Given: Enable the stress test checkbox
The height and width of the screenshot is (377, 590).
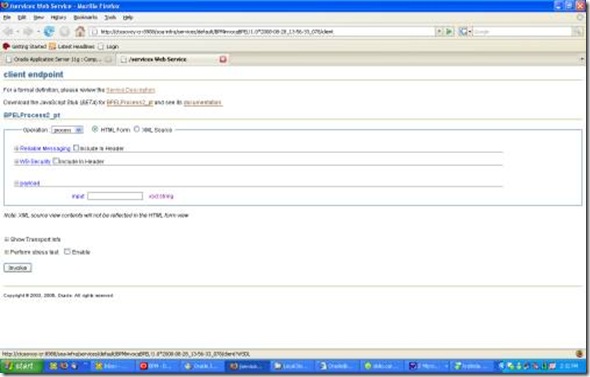Looking at the screenshot, I should click(67, 251).
